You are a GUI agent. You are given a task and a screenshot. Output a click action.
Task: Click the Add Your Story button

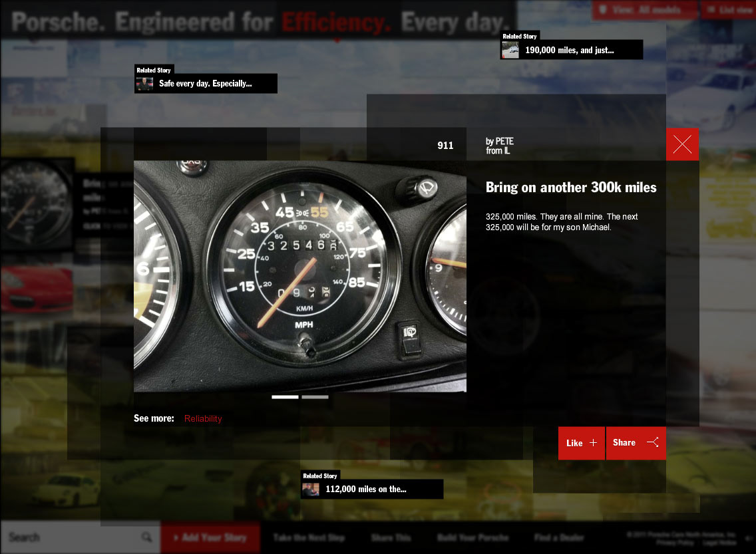[x=210, y=537]
